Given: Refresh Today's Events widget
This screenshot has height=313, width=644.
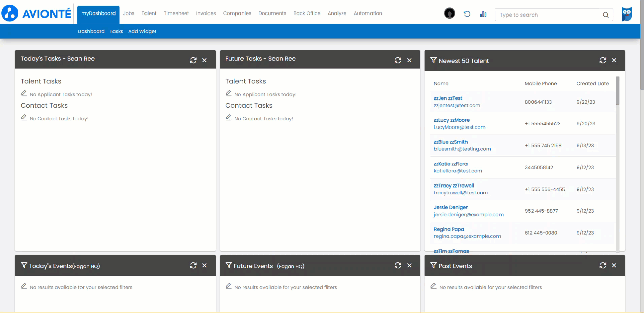Looking at the screenshot, I should 193,266.
